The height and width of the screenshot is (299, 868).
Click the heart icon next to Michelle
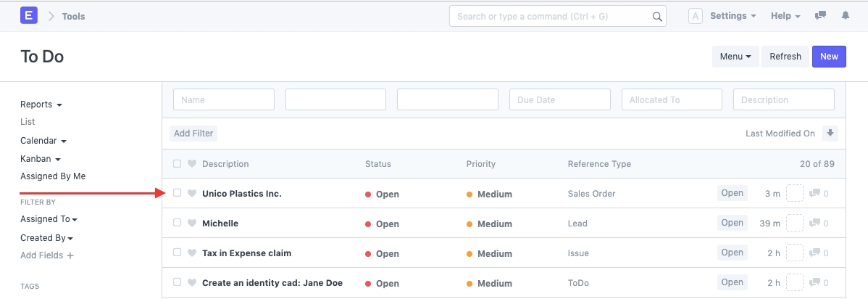pyautogui.click(x=192, y=224)
